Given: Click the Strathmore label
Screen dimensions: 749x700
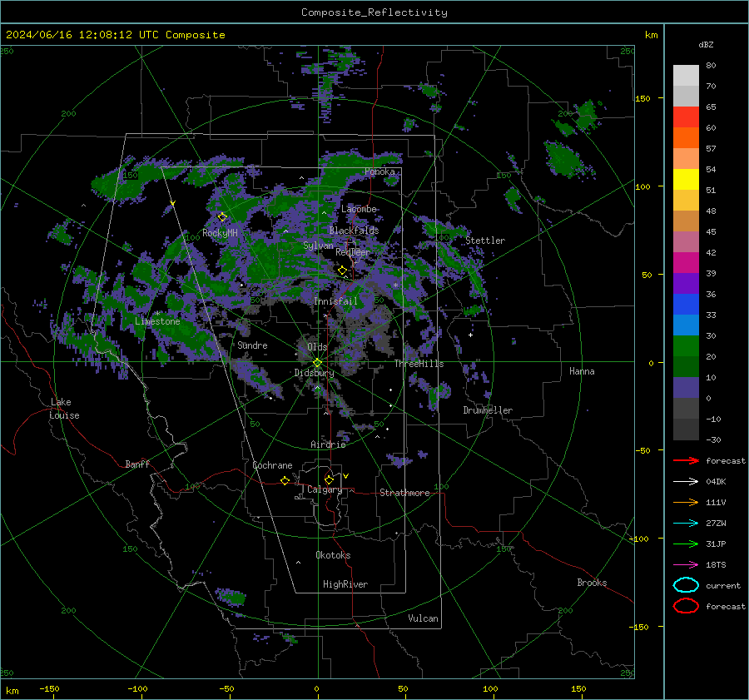Looking at the screenshot, I should click(x=404, y=493).
